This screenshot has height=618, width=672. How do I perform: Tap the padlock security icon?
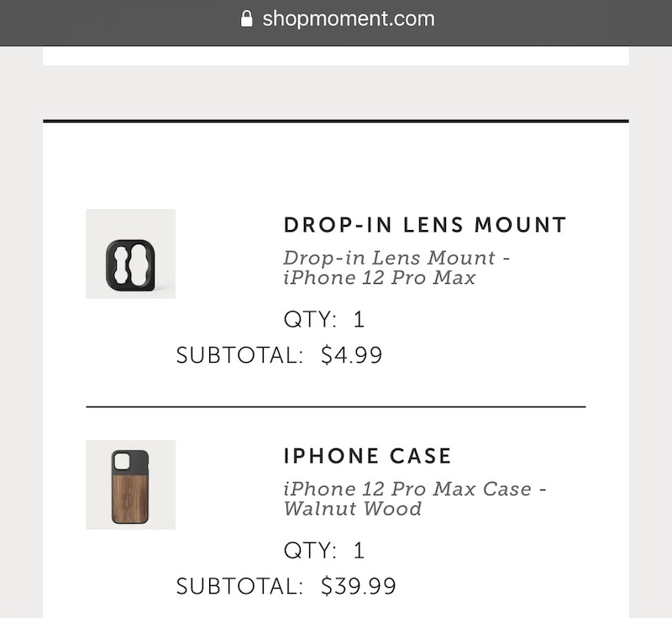(x=246, y=18)
